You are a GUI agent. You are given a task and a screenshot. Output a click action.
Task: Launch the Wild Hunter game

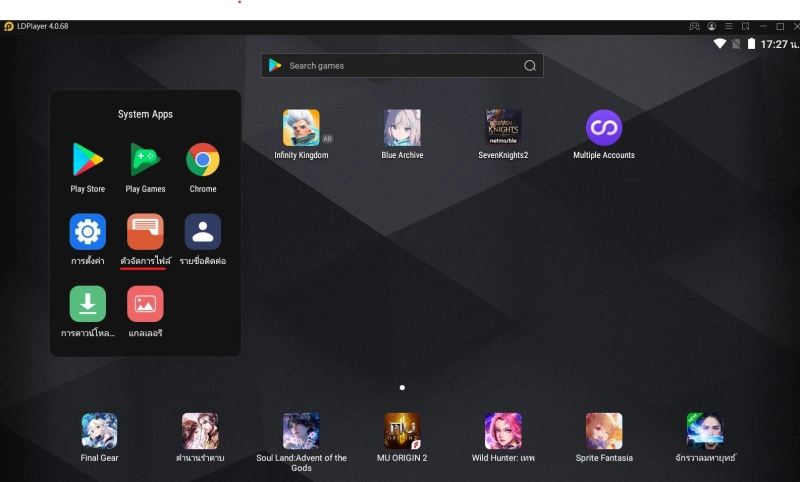503,431
